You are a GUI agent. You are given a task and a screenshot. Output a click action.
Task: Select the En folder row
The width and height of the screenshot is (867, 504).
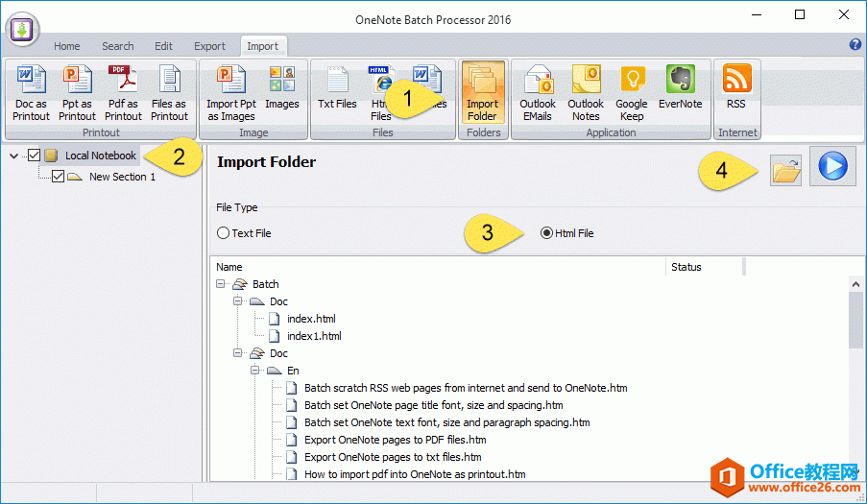click(x=293, y=371)
